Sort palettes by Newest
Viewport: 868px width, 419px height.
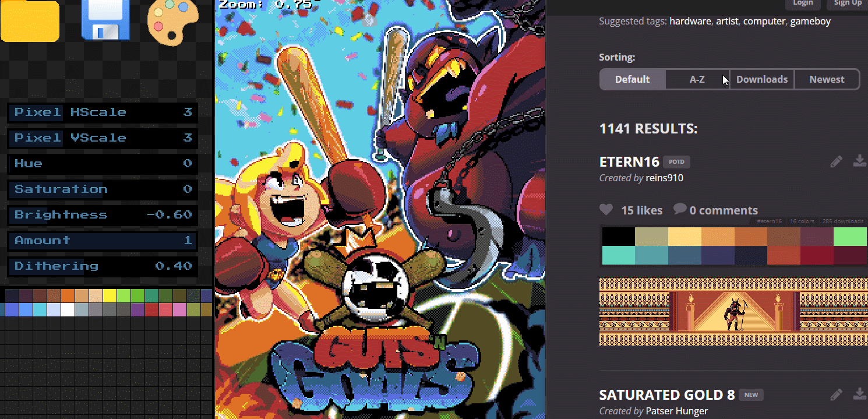[827, 79]
